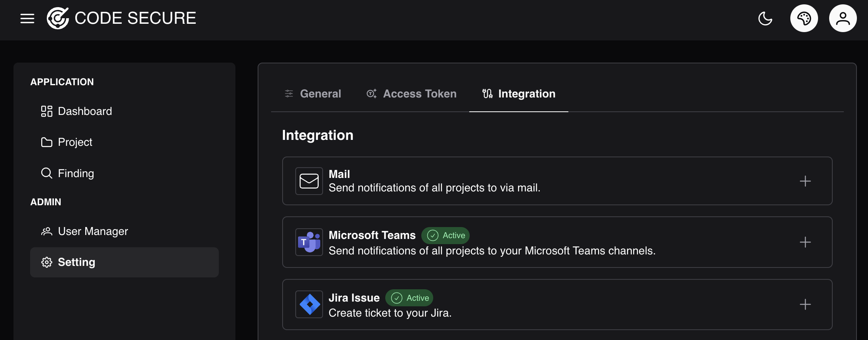The width and height of the screenshot is (868, 340).
Task: Toggle dark mode moon icon
Action: (765, 18)
